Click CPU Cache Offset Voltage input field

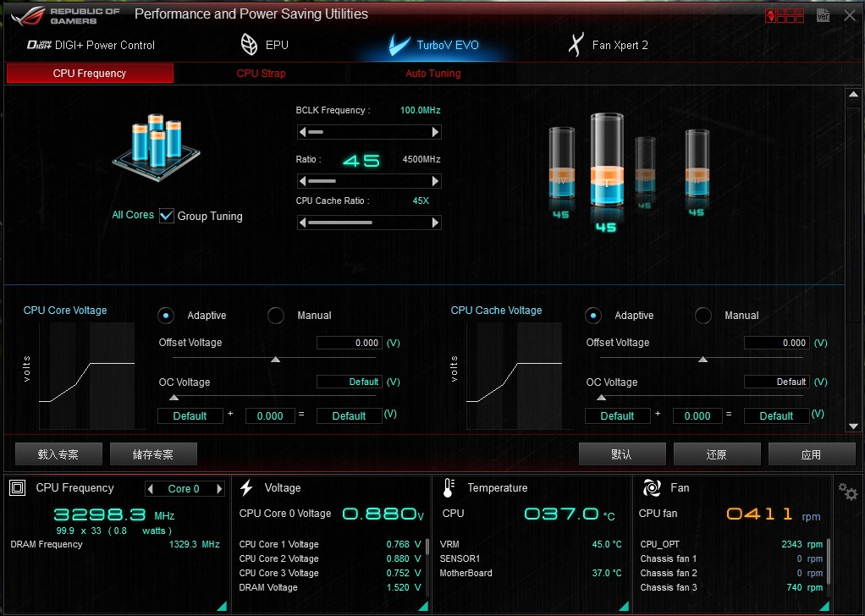(x=777, y=343)
